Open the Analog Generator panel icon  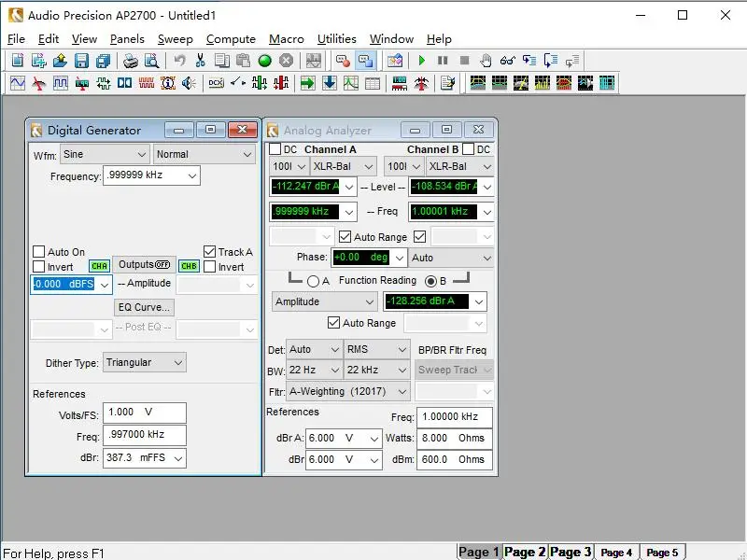coord(18,83)
